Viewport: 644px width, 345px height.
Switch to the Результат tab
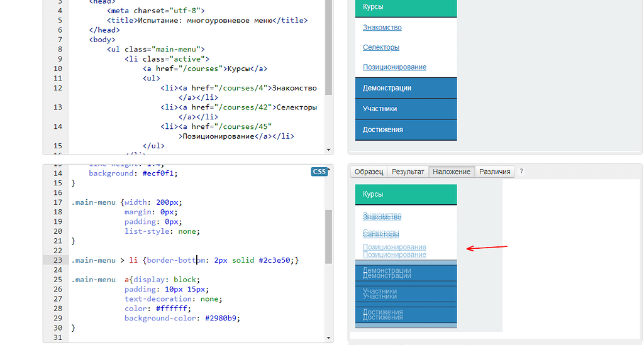(408, 172)
